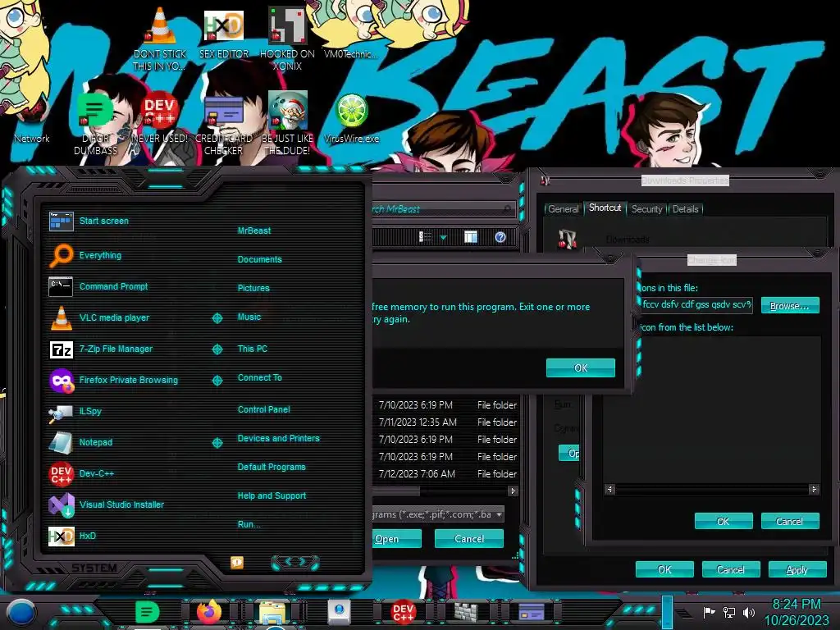Image resolution: width=840 pixels, height=630 pixels.
Task: Click Cancel in the Change Icon dialog
Action: [x=790, y=521]
